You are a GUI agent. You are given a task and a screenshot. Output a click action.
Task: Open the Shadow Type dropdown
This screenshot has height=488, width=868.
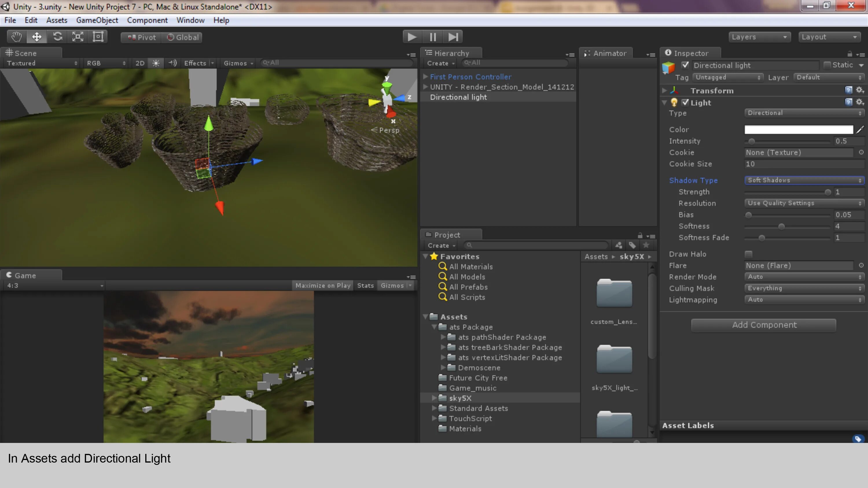804,180
